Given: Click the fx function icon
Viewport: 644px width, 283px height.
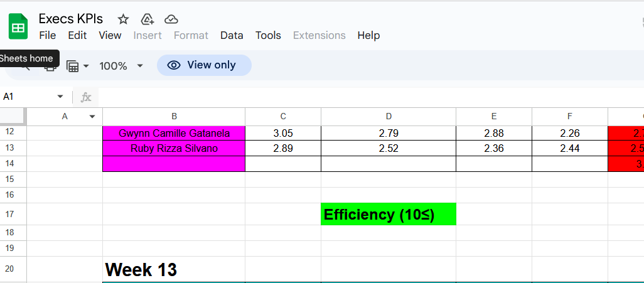Looking at the screenshot, I should tap(86, 97).
